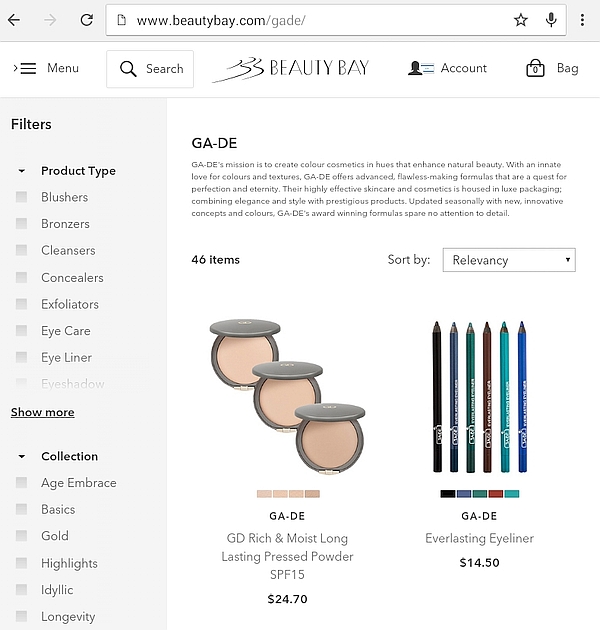Open the Account profile icon
This screenshot has height=630, width=600.
pyautogui.click(x=421, y=68)
